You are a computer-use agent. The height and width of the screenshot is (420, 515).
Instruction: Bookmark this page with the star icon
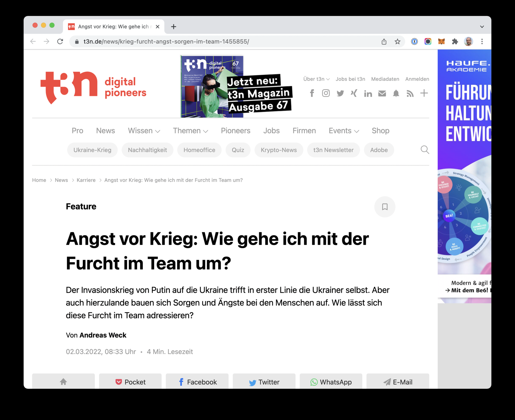(x=398, y=42)
